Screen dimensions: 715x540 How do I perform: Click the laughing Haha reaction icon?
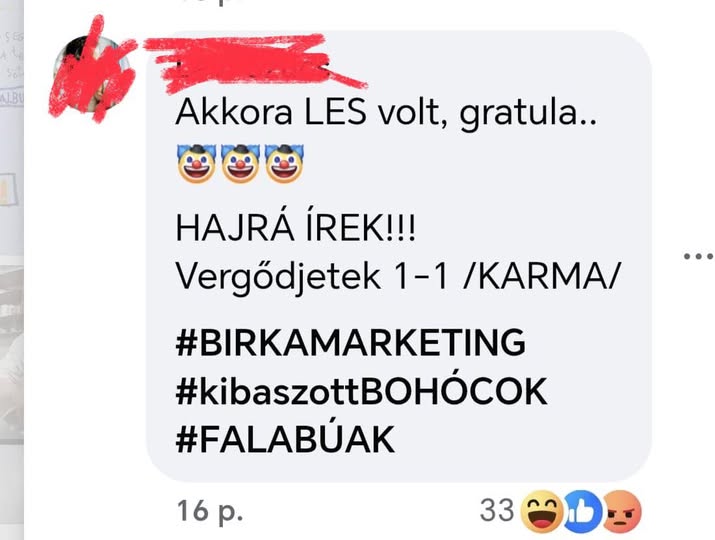(x=541, y=511)
